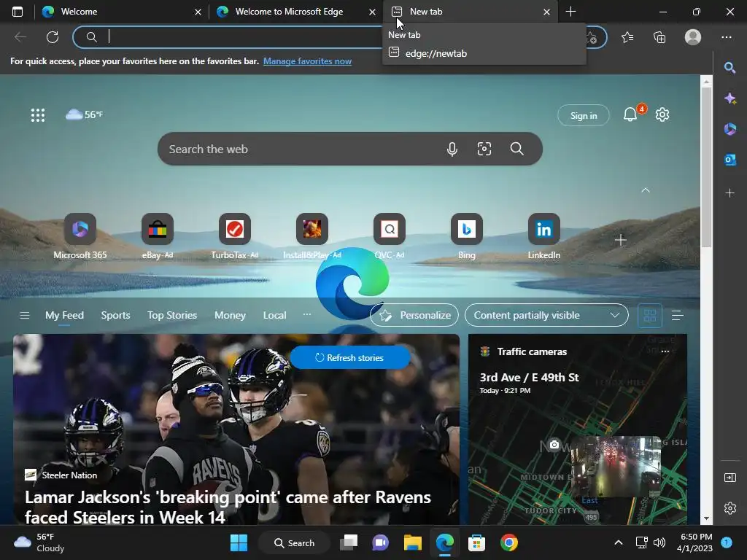Add a new sidebar app with plus
This screenshot has width=747, height=560.
pos(729,192)
